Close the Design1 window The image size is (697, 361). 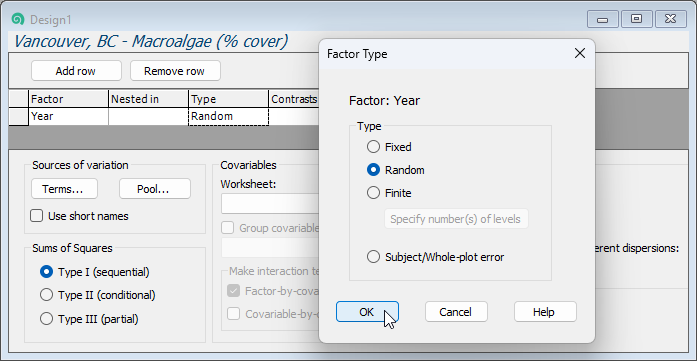[670, 20]
